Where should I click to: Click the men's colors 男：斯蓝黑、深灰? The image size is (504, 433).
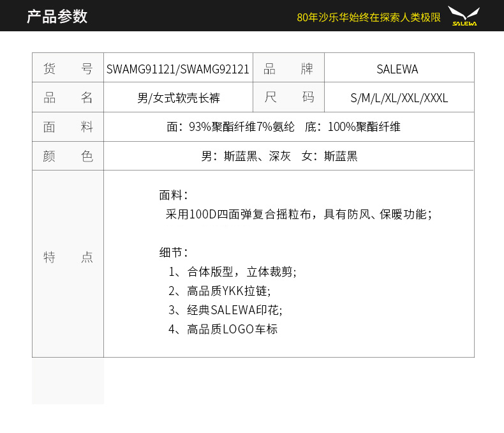point(246,156)
